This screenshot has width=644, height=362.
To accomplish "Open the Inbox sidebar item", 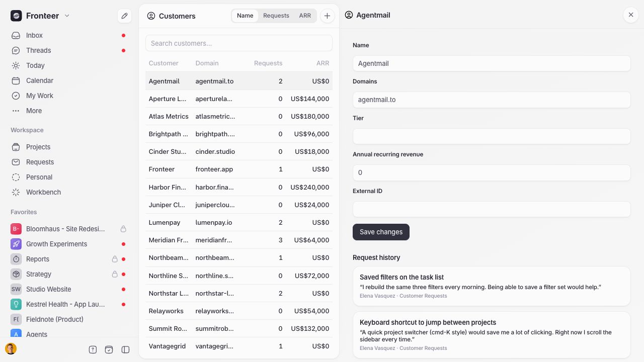I will click(69, 35).
